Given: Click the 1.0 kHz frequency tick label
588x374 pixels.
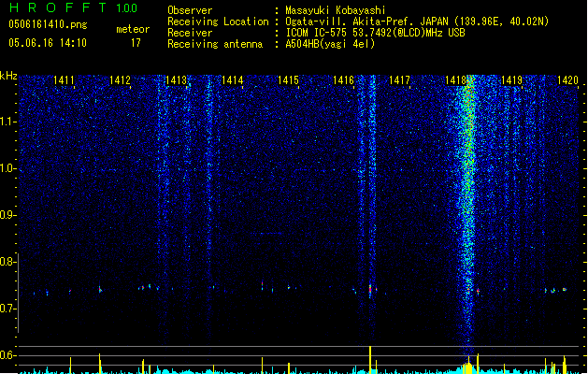Looking at the screenshot, I should (7, 168).
